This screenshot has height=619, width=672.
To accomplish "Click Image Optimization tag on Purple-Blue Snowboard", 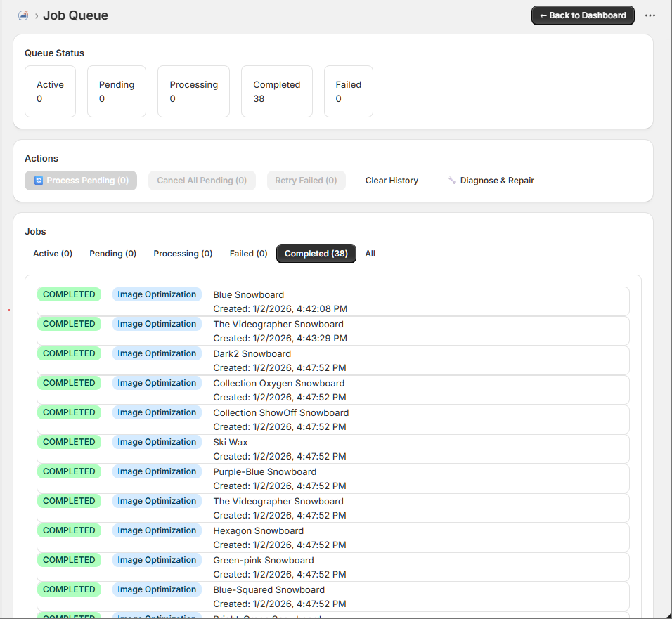I will pos(157,471).
